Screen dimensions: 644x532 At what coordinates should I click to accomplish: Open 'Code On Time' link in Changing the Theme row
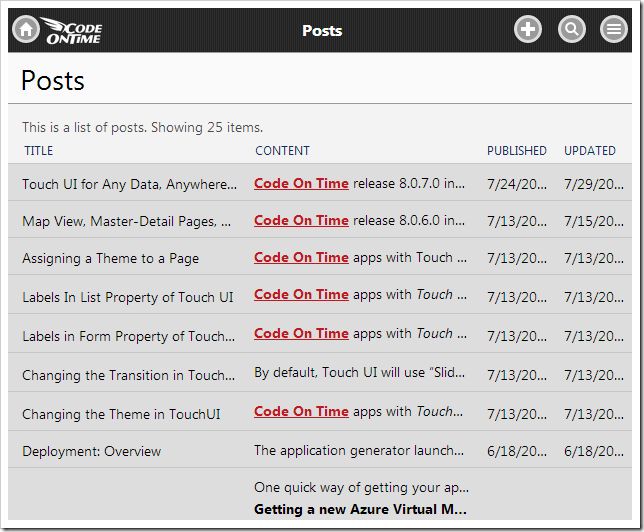click(x=301, y=412)
